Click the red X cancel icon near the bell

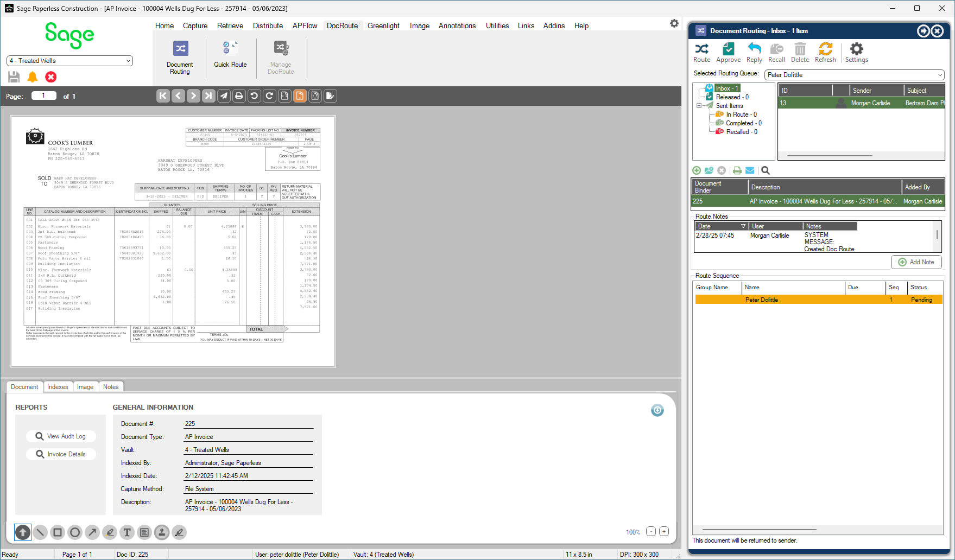pos(51,77)
